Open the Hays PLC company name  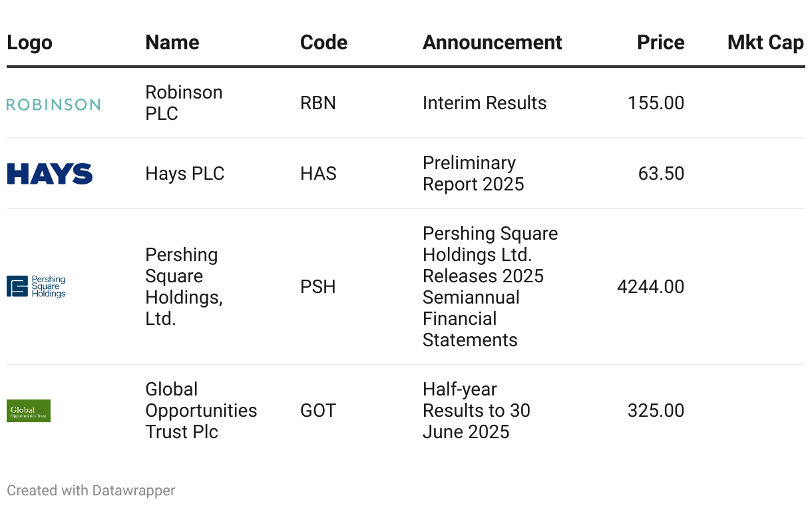click(185, 174)
